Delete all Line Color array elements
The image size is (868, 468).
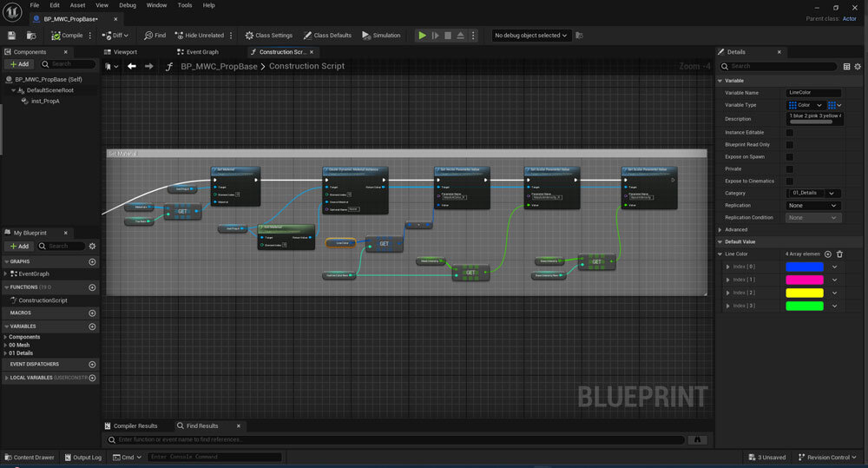click(839, 254)
